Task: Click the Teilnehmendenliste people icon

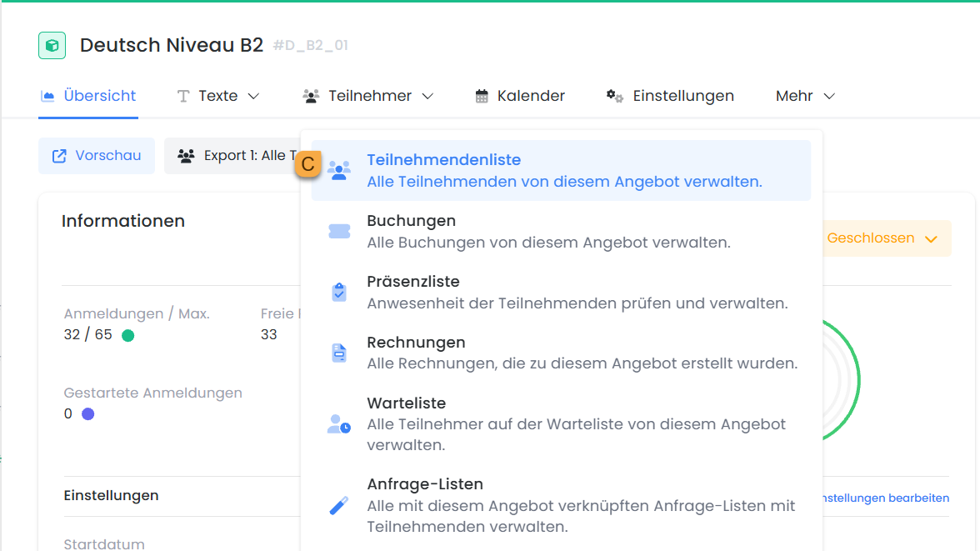Action: coord(338,170)
